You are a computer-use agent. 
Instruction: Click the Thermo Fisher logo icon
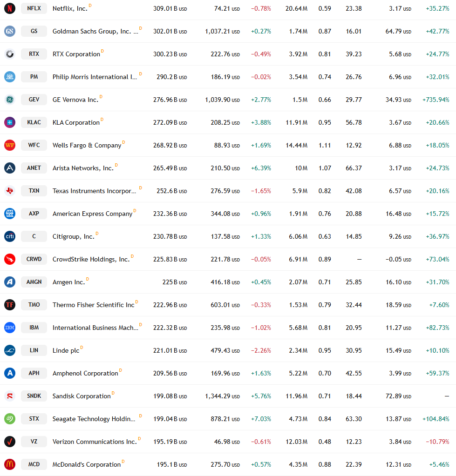point(10,304)
